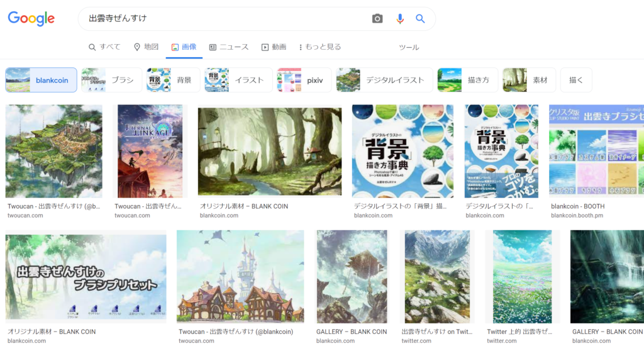The image size is (644, 346).
Task: Open search by image camera icon
Action: click(377, 18)
